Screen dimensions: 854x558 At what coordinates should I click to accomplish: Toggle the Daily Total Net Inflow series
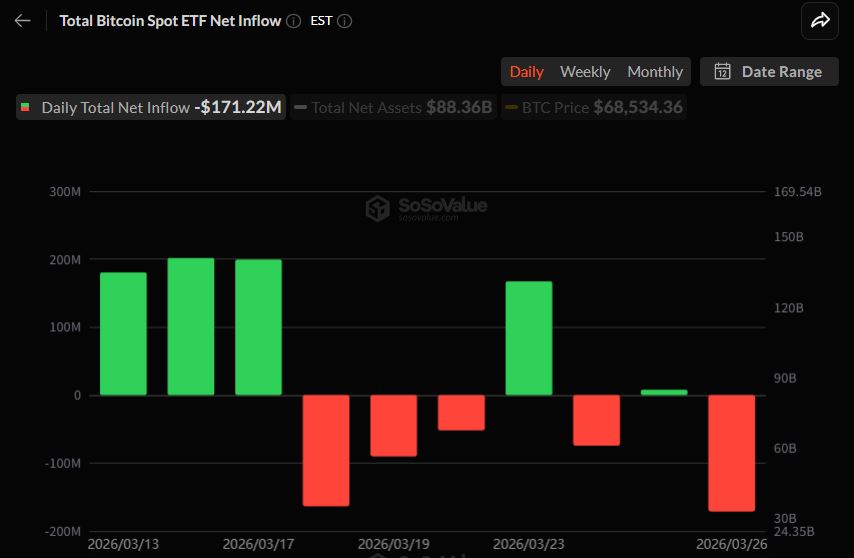click(x=151, y=107)
